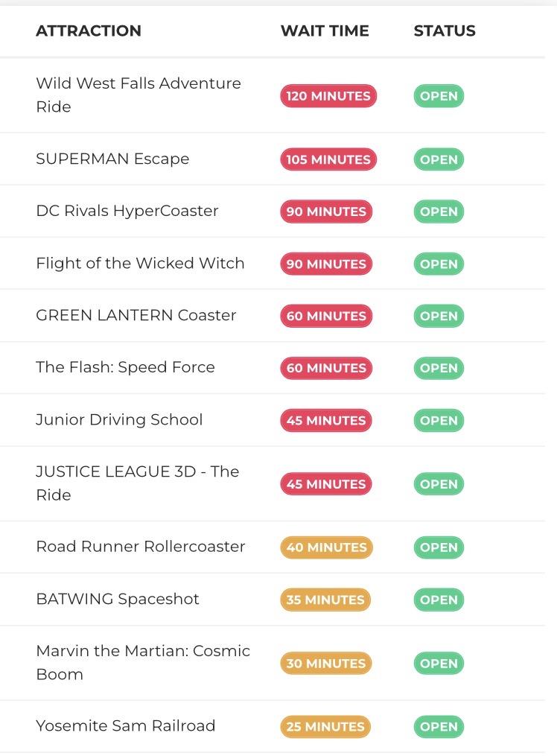This screenshot has height=756, width=557.
Task: Click the 120 MINUTES wait badge
Action: 328,96
